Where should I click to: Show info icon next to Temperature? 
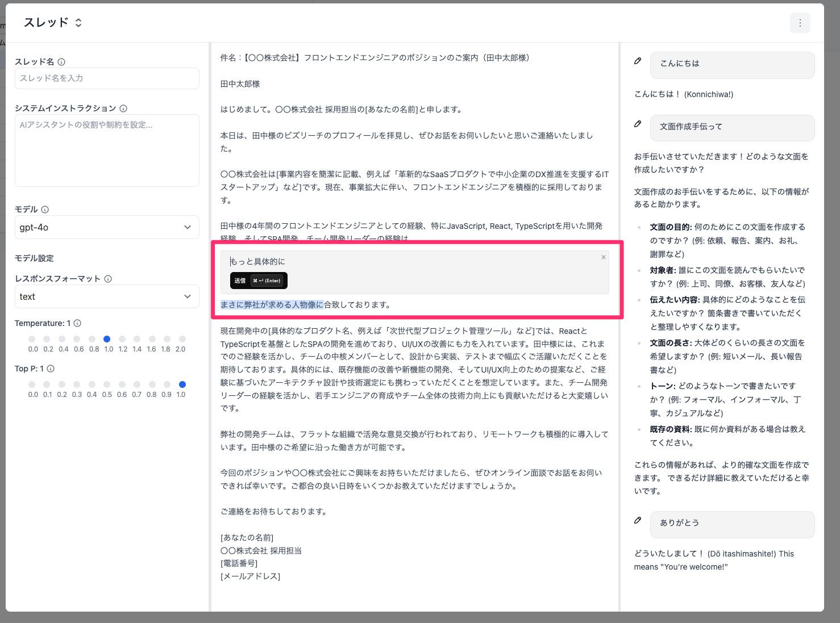(77, 323)
